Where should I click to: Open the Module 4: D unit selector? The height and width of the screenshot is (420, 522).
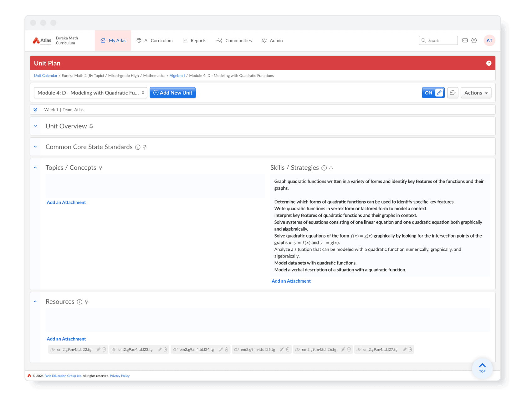[x=90, y=93]
